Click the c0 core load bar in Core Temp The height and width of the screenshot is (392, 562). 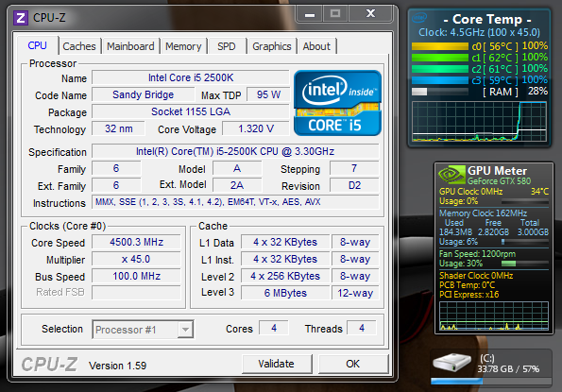click(440, 46)
